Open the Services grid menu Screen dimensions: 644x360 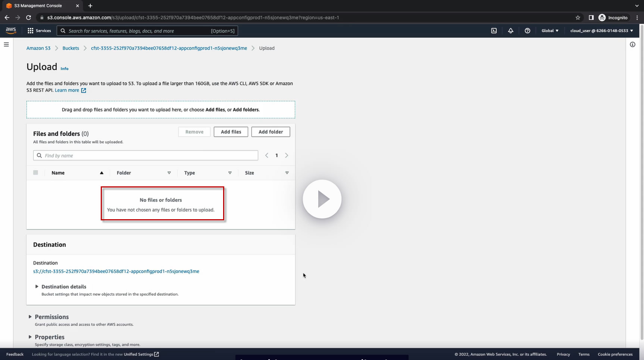(39, 31)
